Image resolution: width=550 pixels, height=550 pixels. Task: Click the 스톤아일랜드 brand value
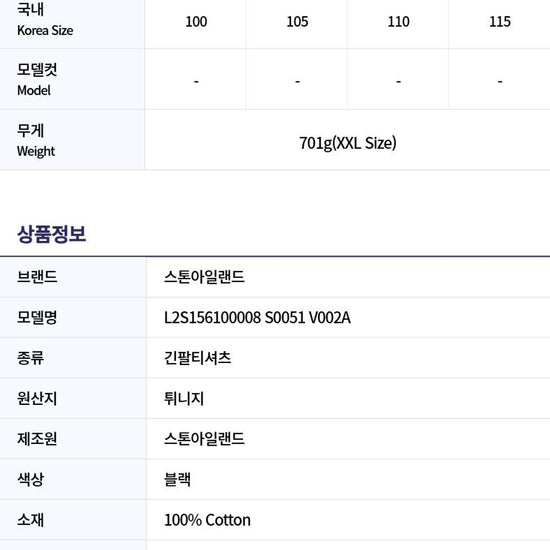tap(204, 277)
